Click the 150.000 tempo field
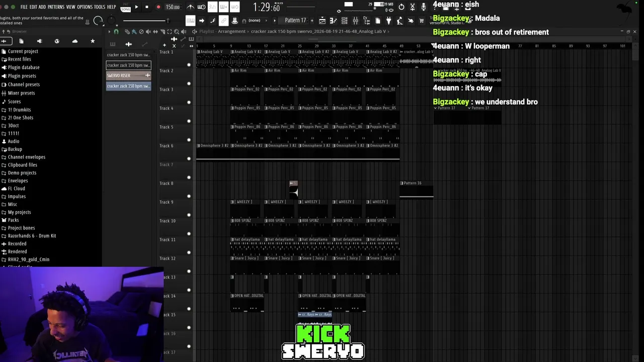This screenshot has width=644, height=362. point(173,7)
